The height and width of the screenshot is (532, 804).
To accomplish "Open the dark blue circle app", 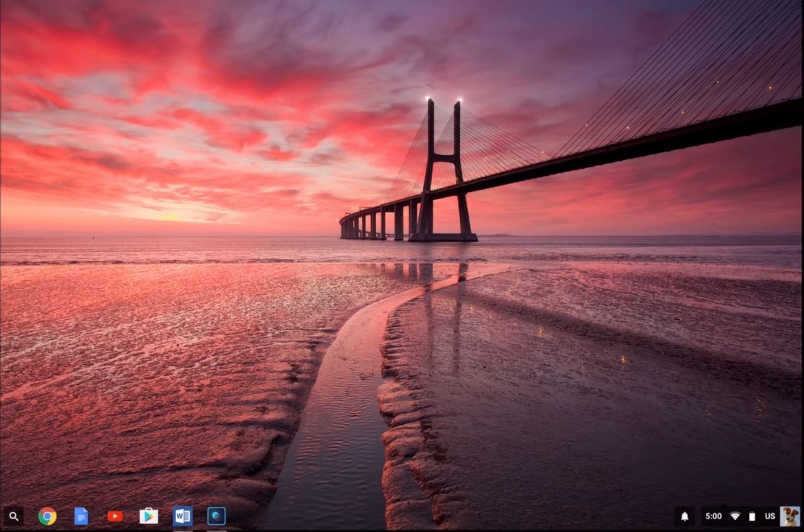I will [217, 516].
